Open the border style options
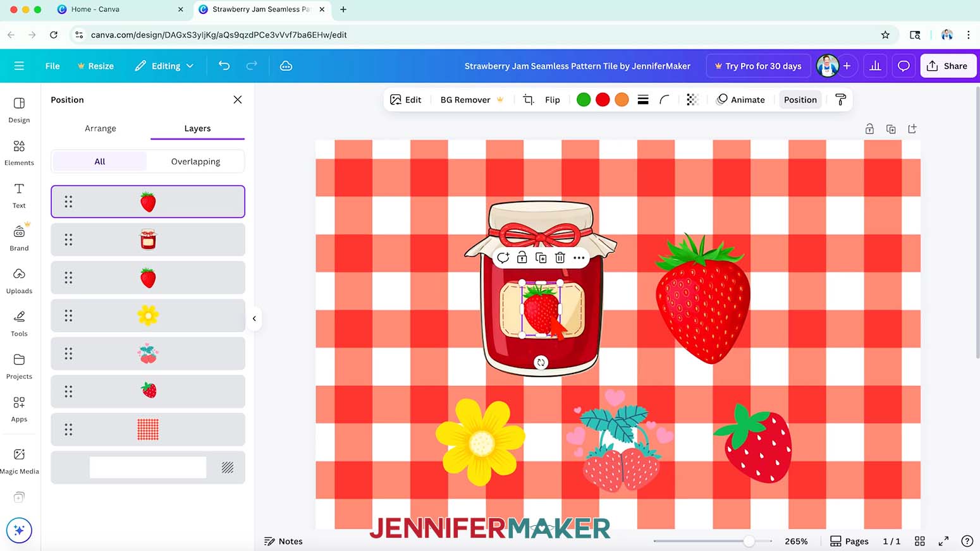 (643, 100)
